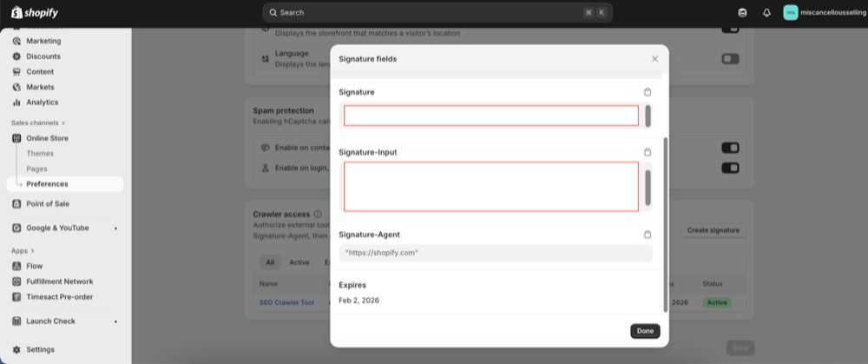
Task: Copy the Signature-Input field value
Action: 647,152
